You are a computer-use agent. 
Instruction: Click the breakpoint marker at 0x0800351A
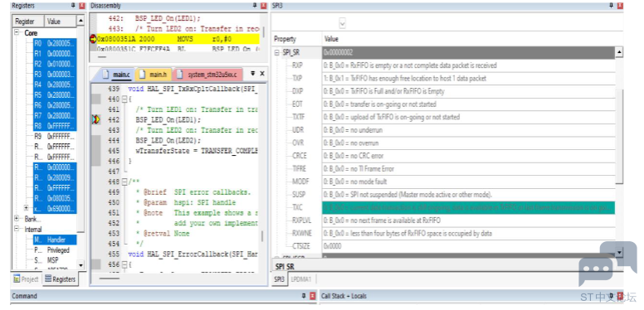click(x=93, y=39)
